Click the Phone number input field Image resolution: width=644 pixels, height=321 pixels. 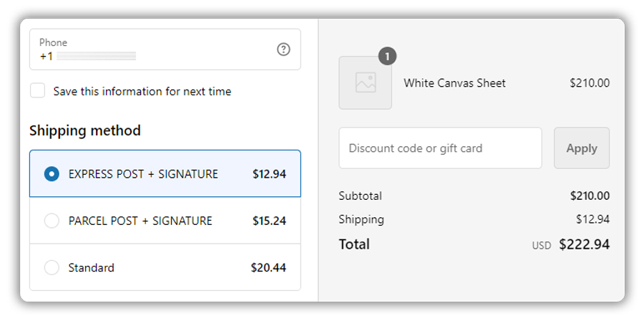165,49
